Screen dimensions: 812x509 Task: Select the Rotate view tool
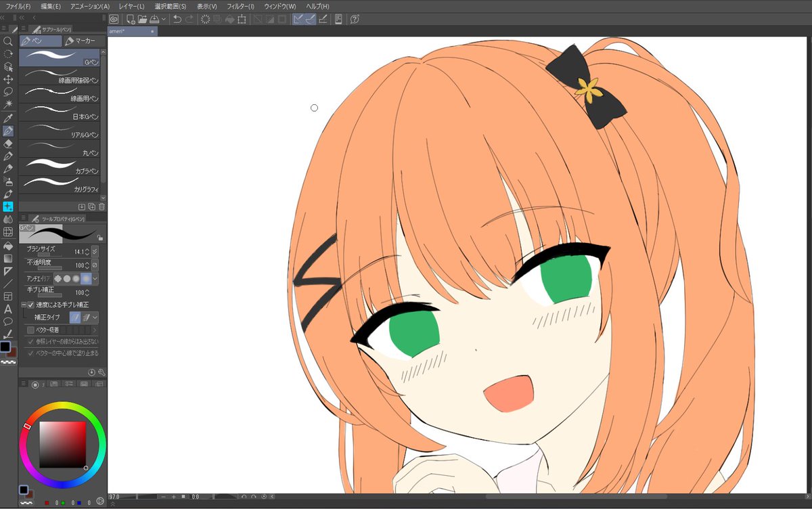(8, 53)
